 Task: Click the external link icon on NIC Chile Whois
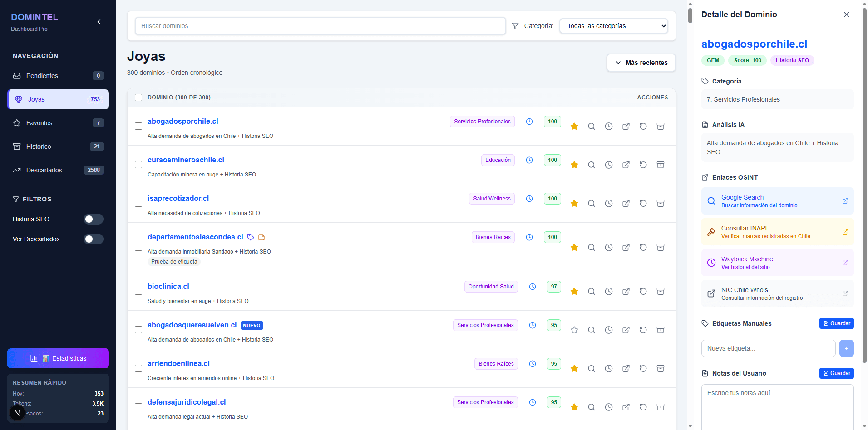[x=846, y=293]
